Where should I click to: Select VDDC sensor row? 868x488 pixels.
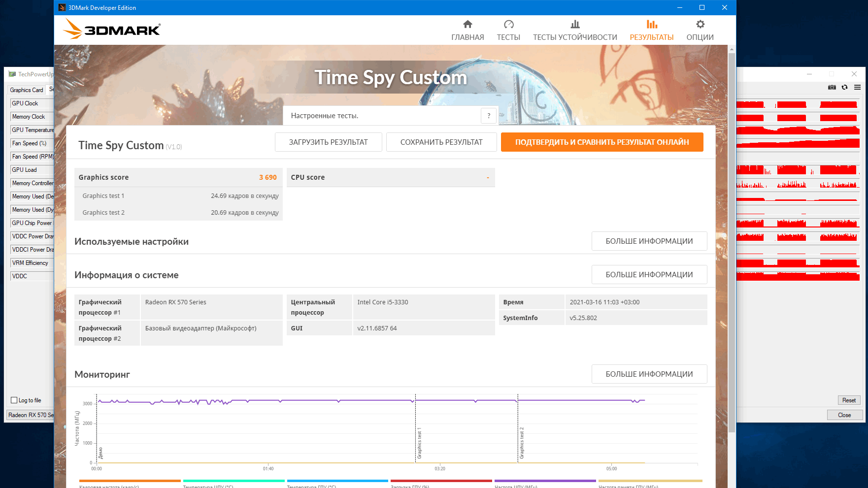[32, 276]
